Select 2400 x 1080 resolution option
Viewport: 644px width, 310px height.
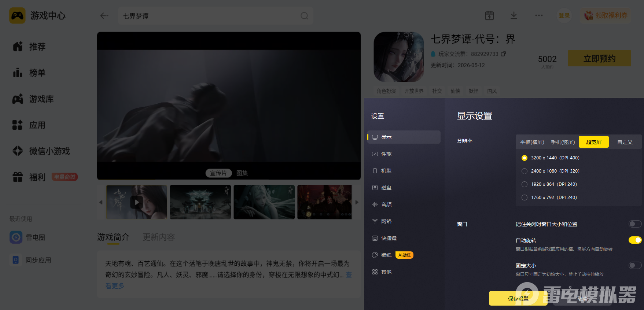coord(551,171)
